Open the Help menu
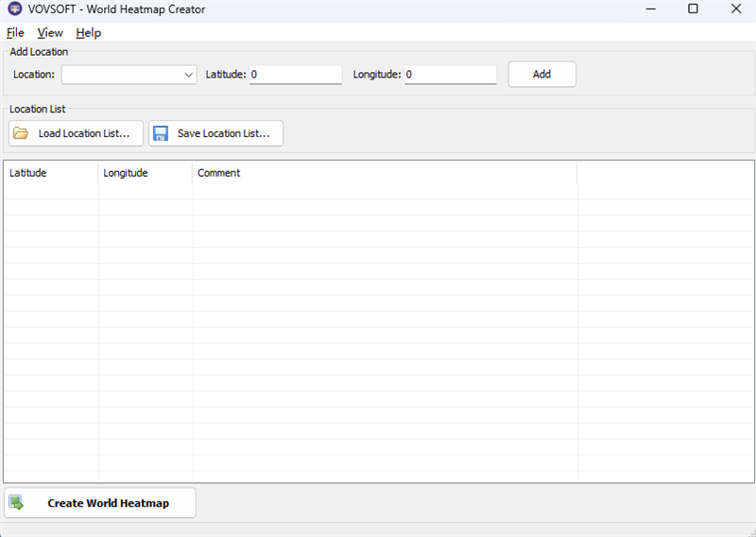Image resolution: width=756 pixels, height=537 pixels. click(x=89, y=33)
